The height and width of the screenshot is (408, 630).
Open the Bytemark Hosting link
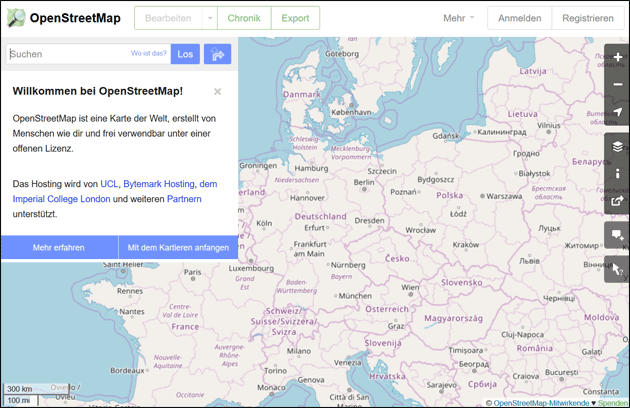click(x=159, y=184)
